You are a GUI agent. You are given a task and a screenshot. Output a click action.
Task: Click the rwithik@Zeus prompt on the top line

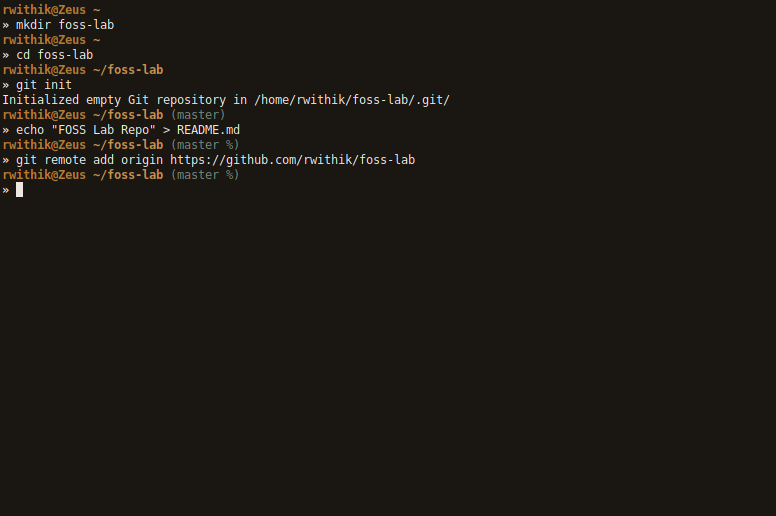(x=43, y=10)
